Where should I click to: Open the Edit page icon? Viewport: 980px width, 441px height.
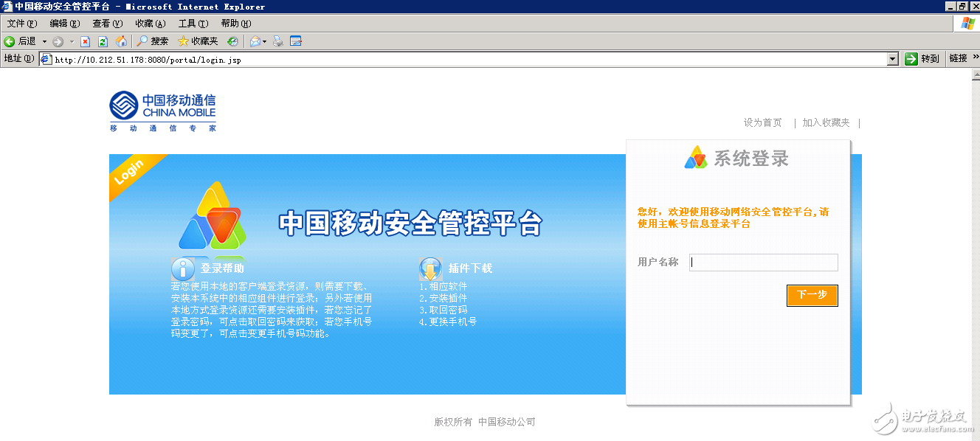(x=295, y=41)
